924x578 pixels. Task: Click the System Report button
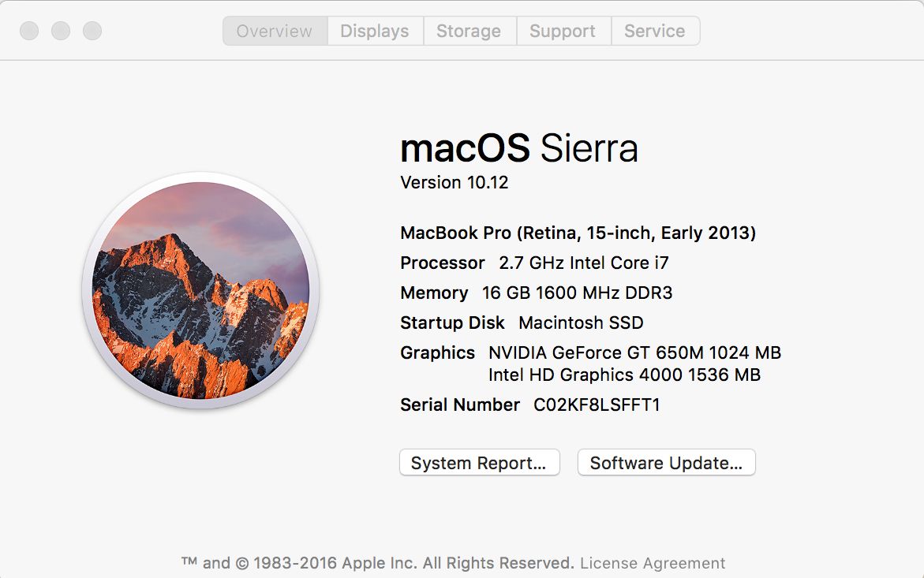pyautogui.click(x=479, y=463)
